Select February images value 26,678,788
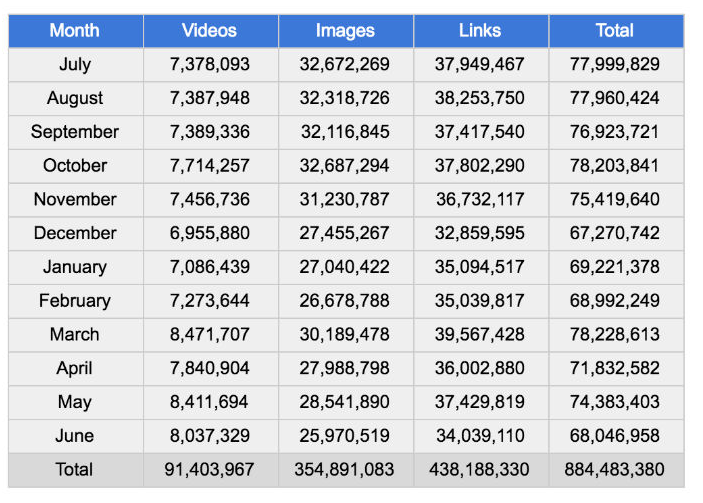 (x=345, y=301)
